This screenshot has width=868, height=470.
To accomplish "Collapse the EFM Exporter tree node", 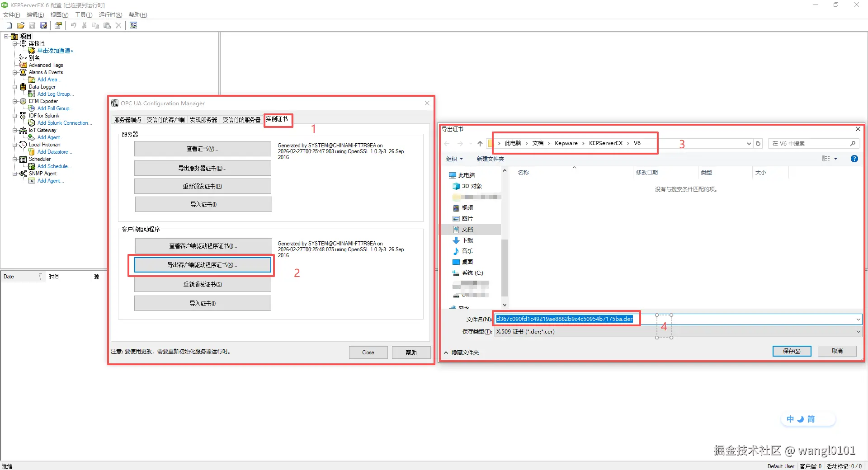I will tap(14, 101).
